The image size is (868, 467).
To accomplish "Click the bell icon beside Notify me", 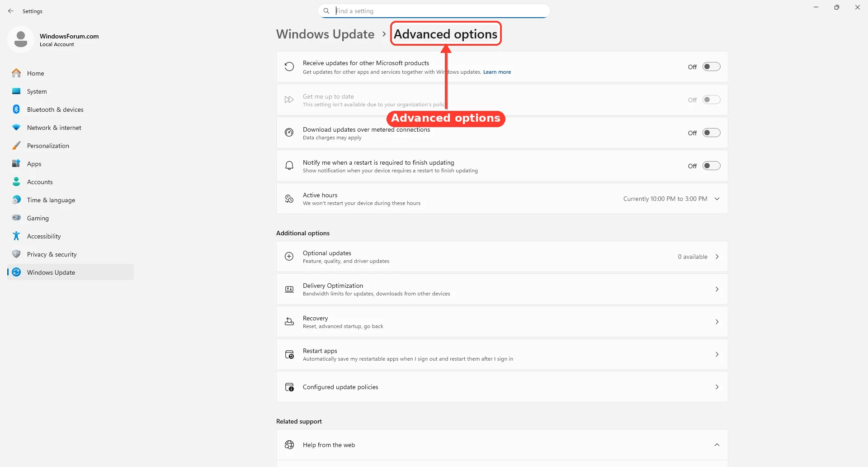I will point(289,166).
